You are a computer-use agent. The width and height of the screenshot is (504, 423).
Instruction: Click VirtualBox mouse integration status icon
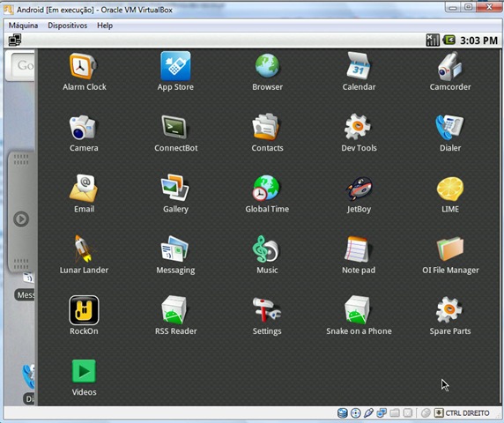pos(426,413)
